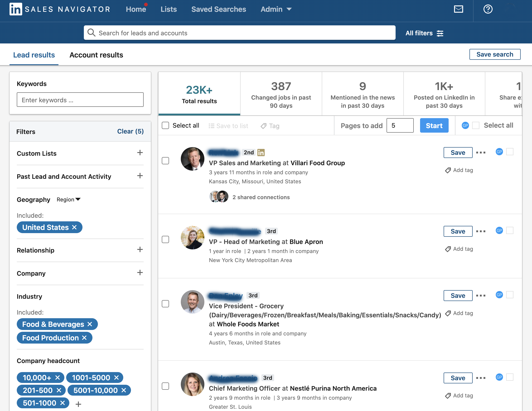Select Posted on LinkedIn in past 30 days tab
The width and height of the screenshot is (532, 411).
(x=444, y=94)
